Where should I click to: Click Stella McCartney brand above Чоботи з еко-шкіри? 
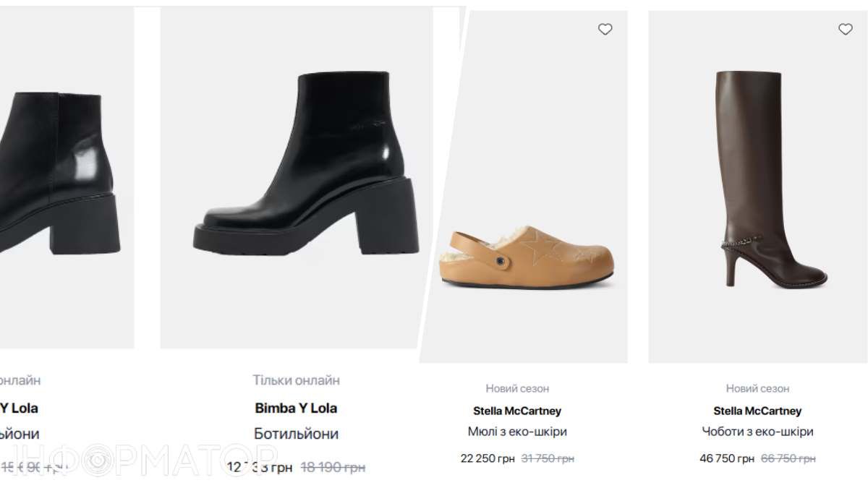pyautogui.click(x=757, y=411)
